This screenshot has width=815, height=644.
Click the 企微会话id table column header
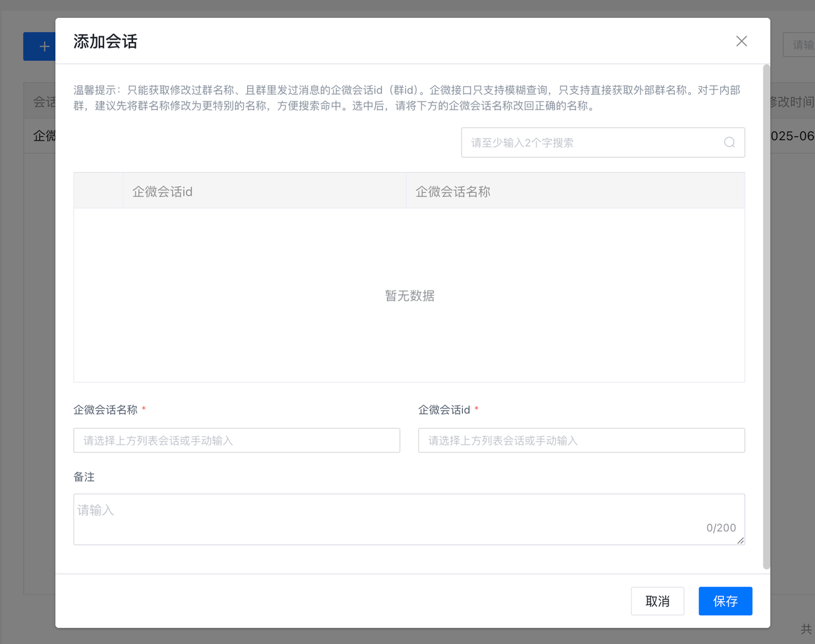pyautogui.click(x=162, y=192)
